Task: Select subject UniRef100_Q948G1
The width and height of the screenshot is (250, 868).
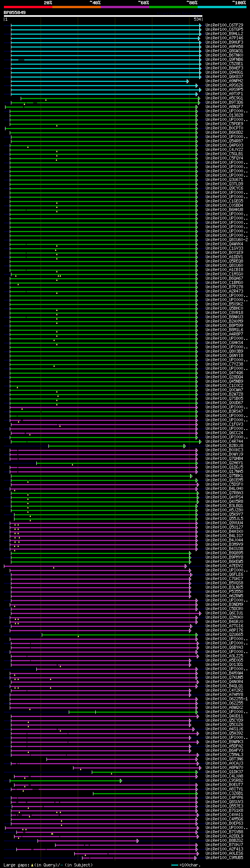Action: (224, 73)
